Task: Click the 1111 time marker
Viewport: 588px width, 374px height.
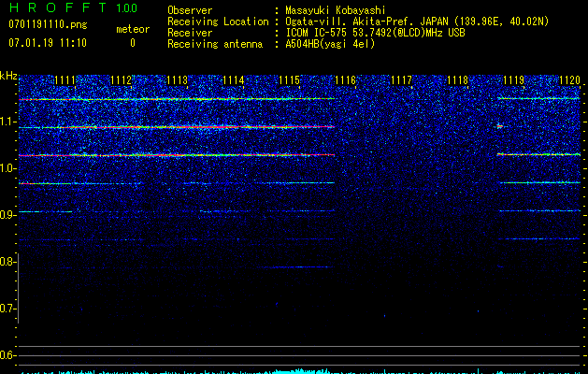Action: point(65,80)
